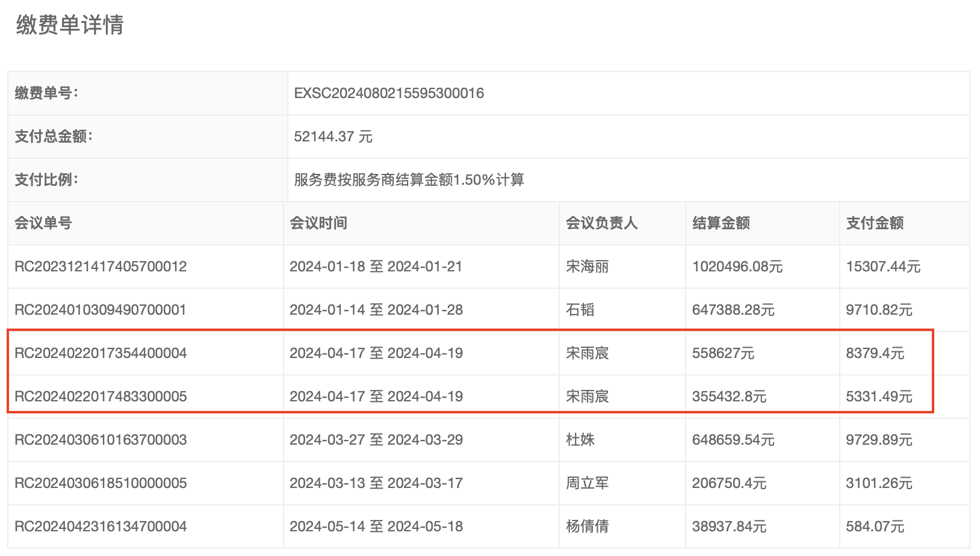Viewport: 980px width, 556px height.
Task: Click the payment amount 9710.82元
Action: (x=879, y=310)
